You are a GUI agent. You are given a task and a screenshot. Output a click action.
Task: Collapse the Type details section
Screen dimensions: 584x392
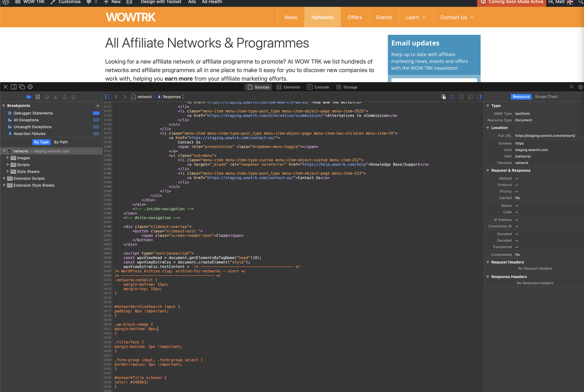pos(488,106)
